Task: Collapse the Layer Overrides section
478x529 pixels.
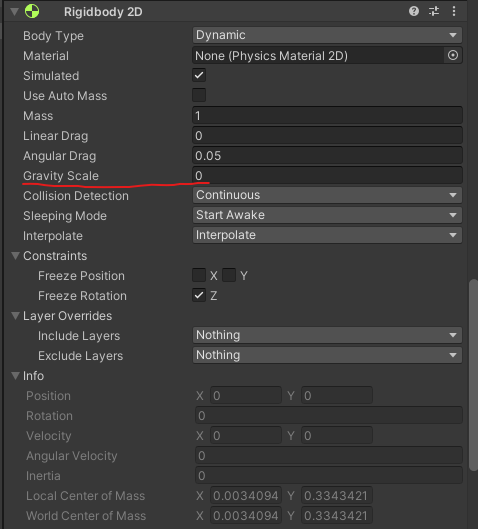Action: pos(15,315)
